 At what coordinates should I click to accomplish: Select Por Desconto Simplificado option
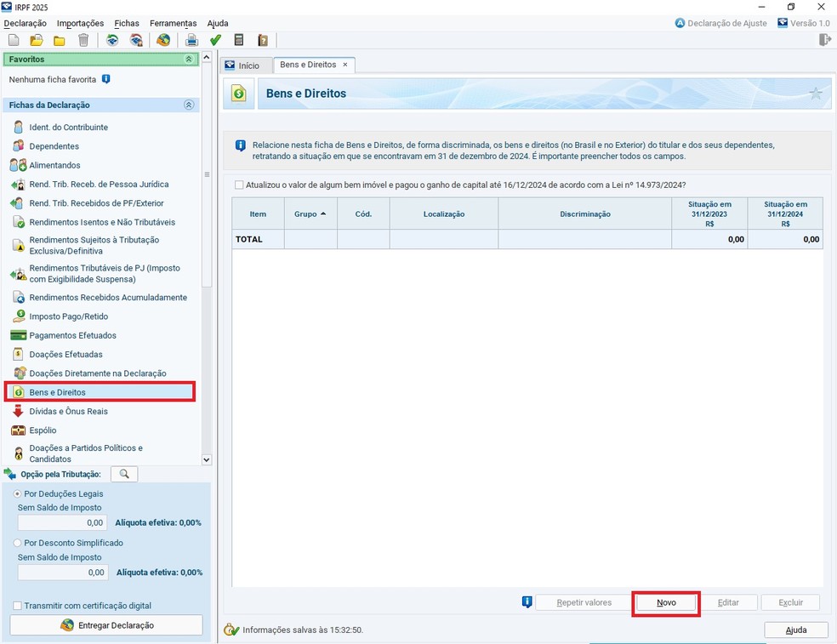coord(18,543)
